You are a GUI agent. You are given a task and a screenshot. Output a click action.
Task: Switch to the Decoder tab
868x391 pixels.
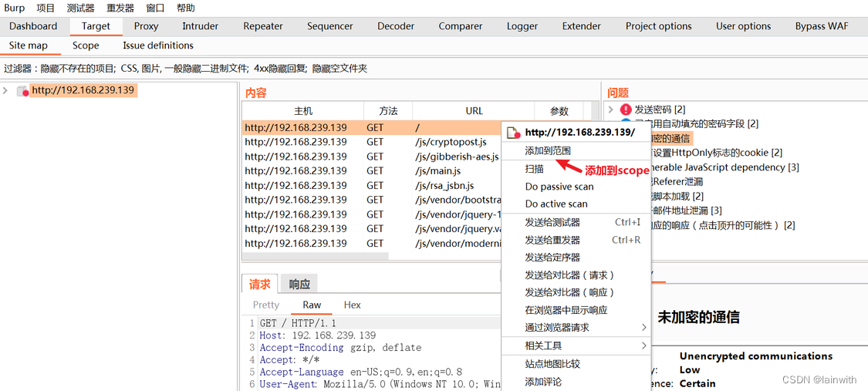coord(396,26)
